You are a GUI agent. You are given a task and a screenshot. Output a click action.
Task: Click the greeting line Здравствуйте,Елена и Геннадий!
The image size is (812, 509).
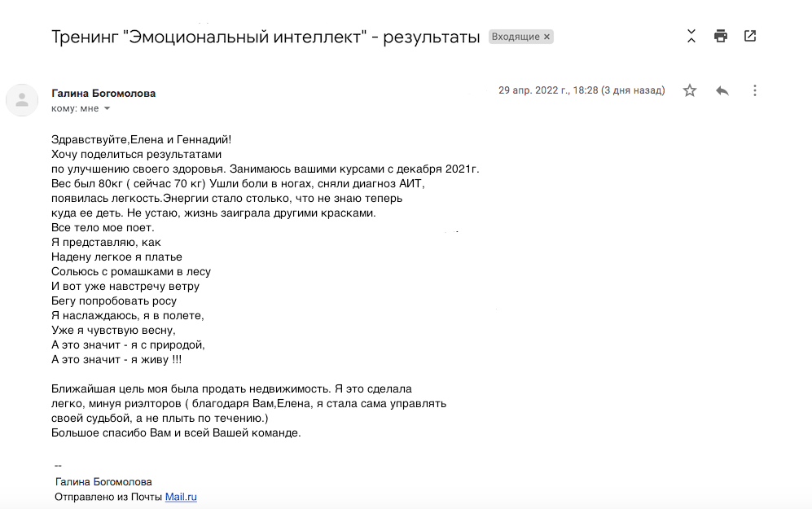click(142, 140)
